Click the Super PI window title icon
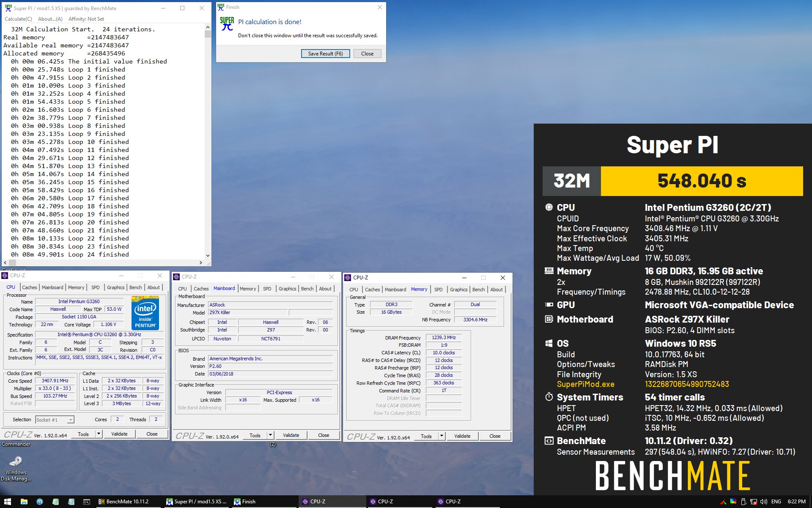The image size is (812, 508). 8,8
